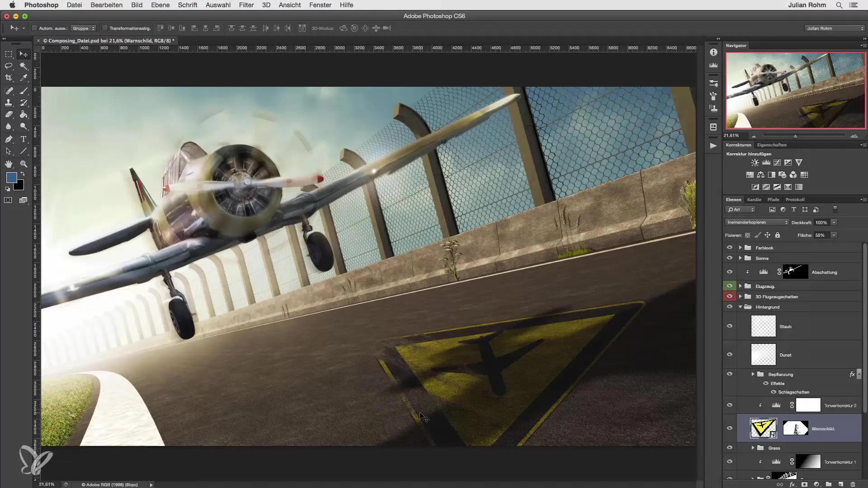Add a Vibrance adjustment

(x=799, y=163)
